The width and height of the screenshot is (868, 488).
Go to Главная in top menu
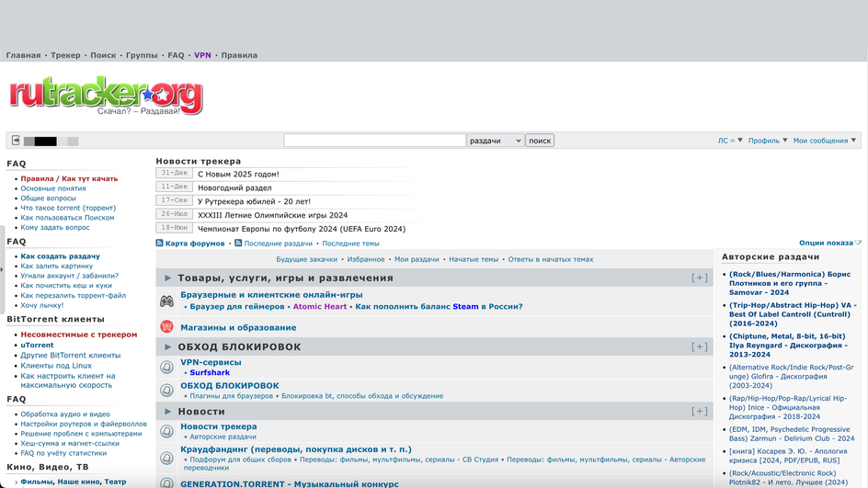tap(23, 55)
